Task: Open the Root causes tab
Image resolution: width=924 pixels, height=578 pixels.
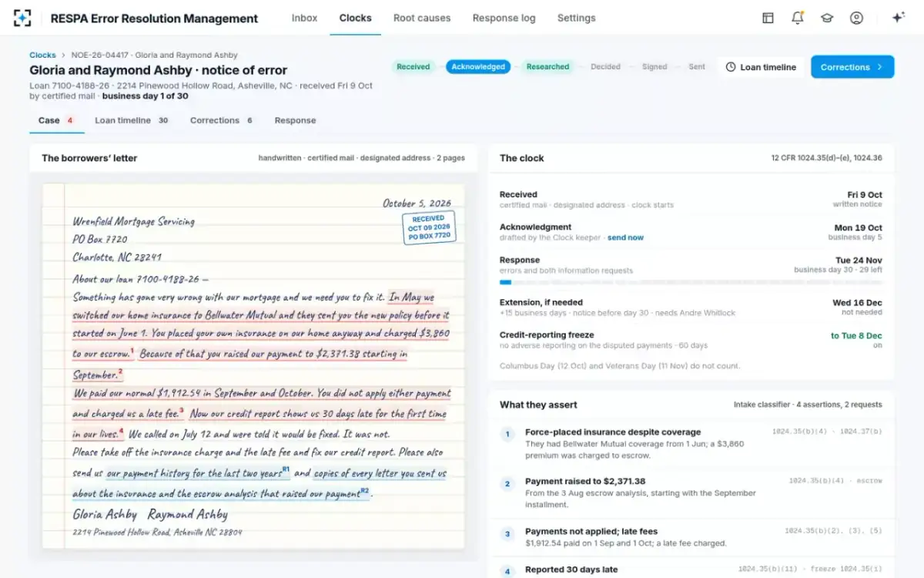Action: pyautogui.click(x=422, y=18)
